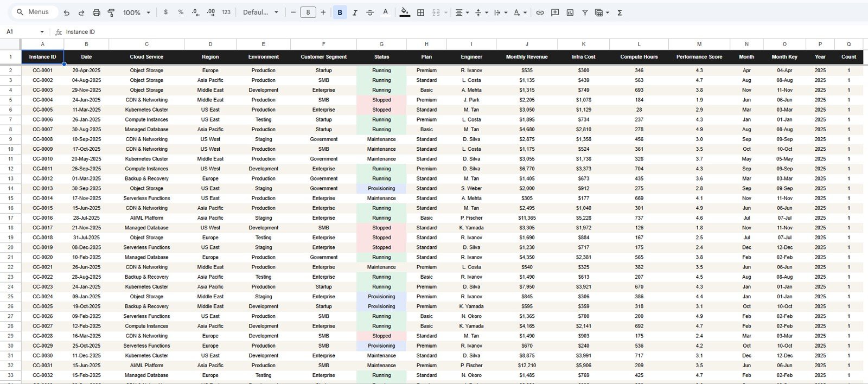Open the text color picker
868x384 pixels.
pos(385,12)
